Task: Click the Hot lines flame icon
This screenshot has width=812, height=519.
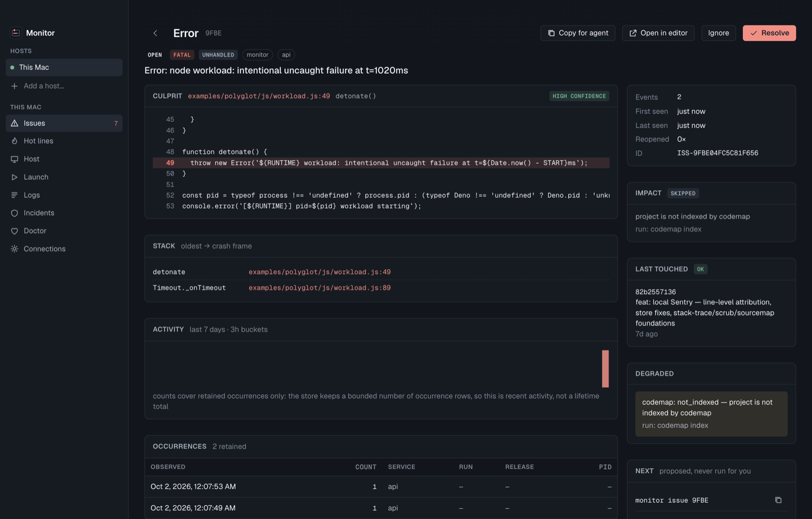Action: (x=15, y=141)
